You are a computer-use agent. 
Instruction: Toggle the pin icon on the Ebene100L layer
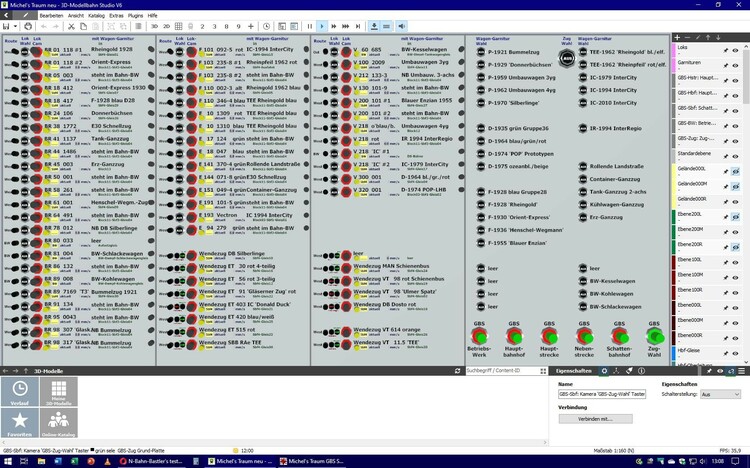click(x=726, y=262)
